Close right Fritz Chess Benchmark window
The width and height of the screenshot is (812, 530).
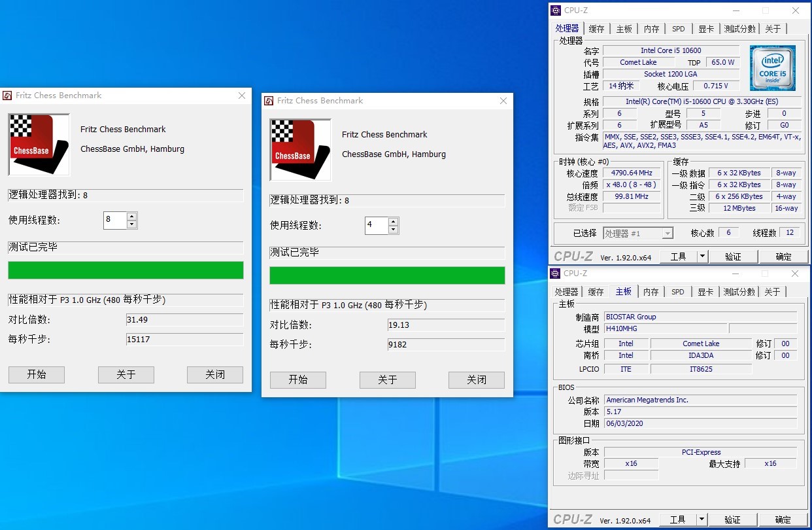(x=503, y=101)
